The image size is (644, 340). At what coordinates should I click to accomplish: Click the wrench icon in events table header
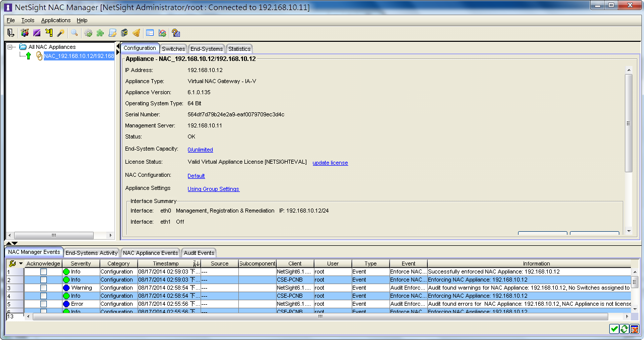(13, 263)
